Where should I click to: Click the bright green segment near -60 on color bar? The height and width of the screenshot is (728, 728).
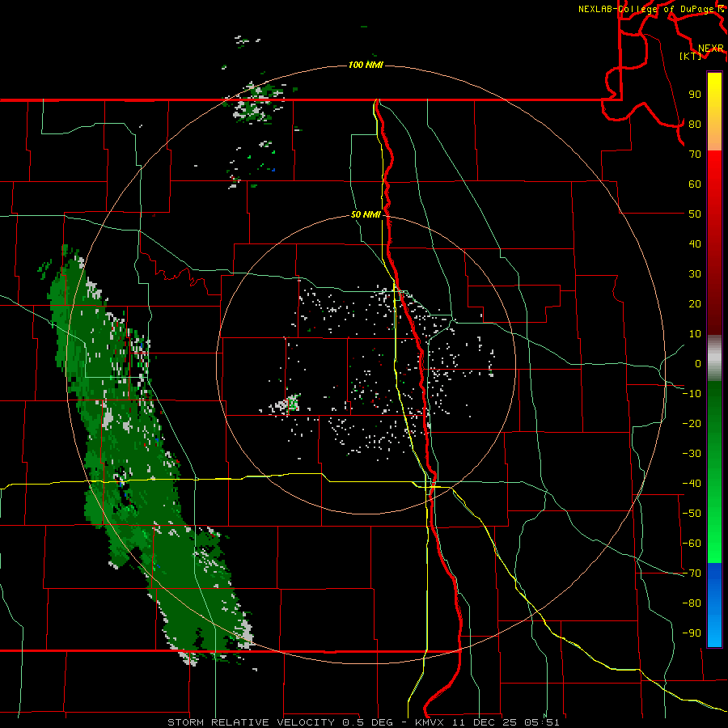pos(714,544)
